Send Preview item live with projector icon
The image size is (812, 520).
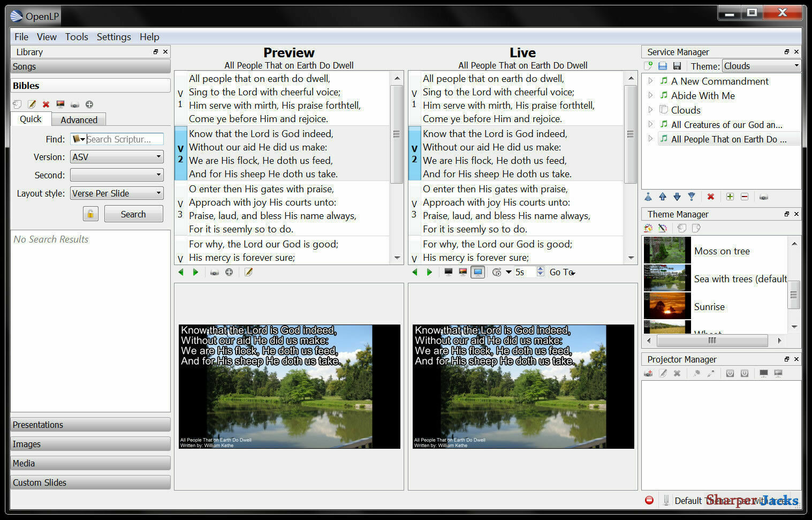(x=214, y=272)
